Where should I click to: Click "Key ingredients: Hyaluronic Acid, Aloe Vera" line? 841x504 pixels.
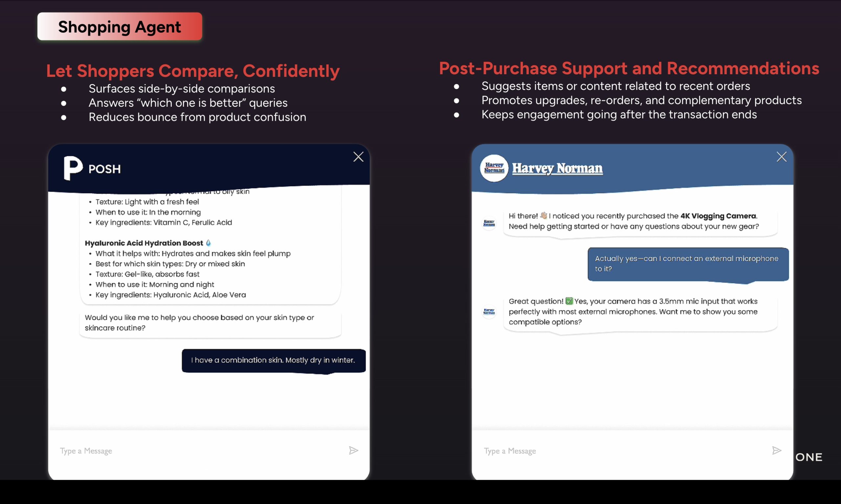pyautogui.click(x=170, y=295)
